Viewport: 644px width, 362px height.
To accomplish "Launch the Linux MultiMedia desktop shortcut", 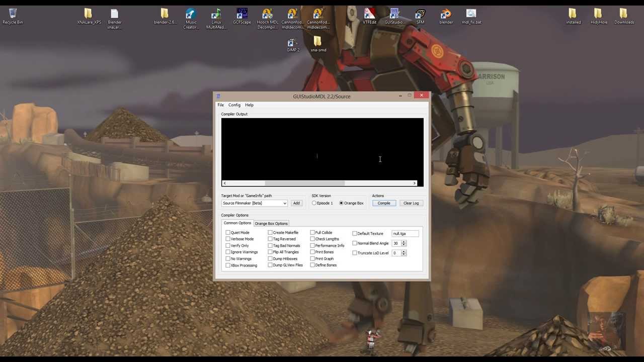I will [x=216, y=19].
